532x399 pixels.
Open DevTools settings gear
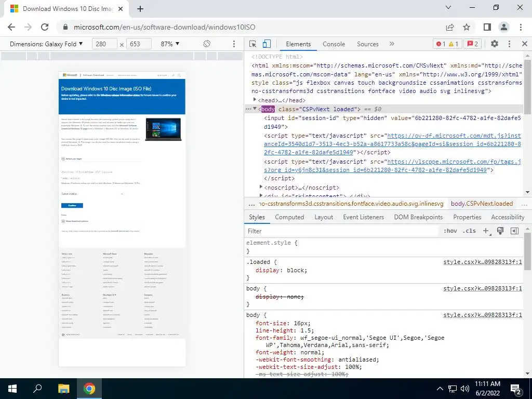pos(495,44)
